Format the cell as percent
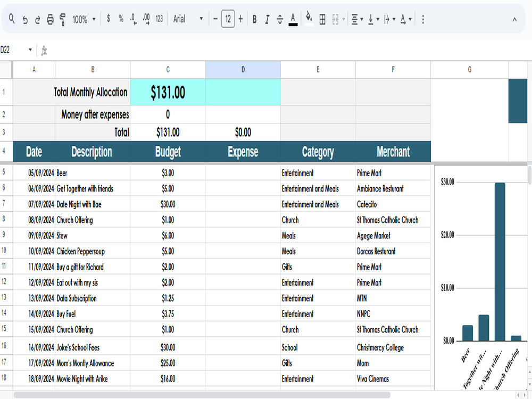Image resolution: width=532 pixels, height=399 pixels. click(x=121, y=18)
